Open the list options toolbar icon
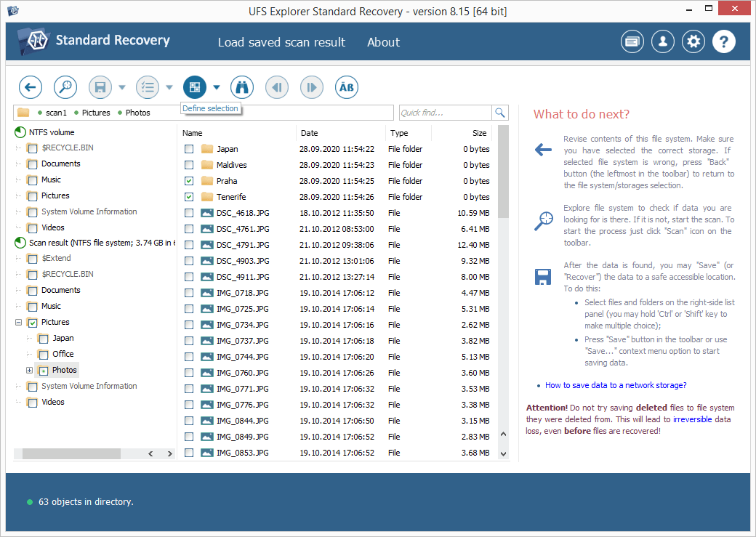This screenshot has height=537, width=756. point(148,87)
